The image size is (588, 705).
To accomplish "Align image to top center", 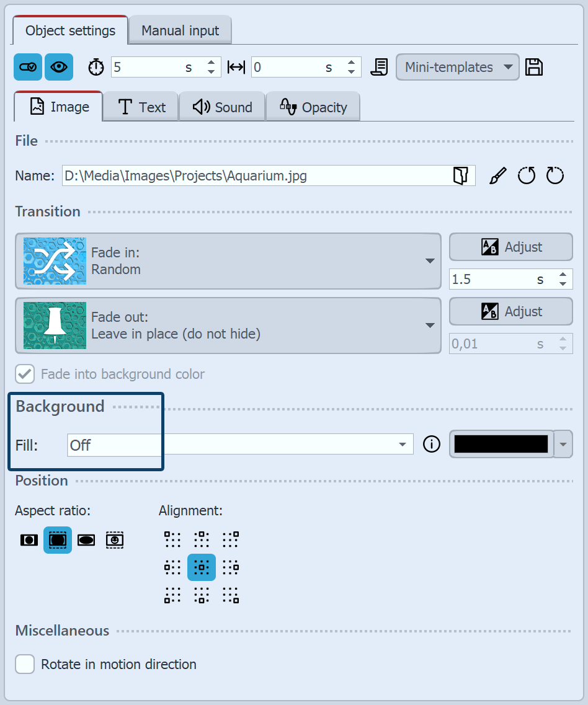I will [202, 539].
